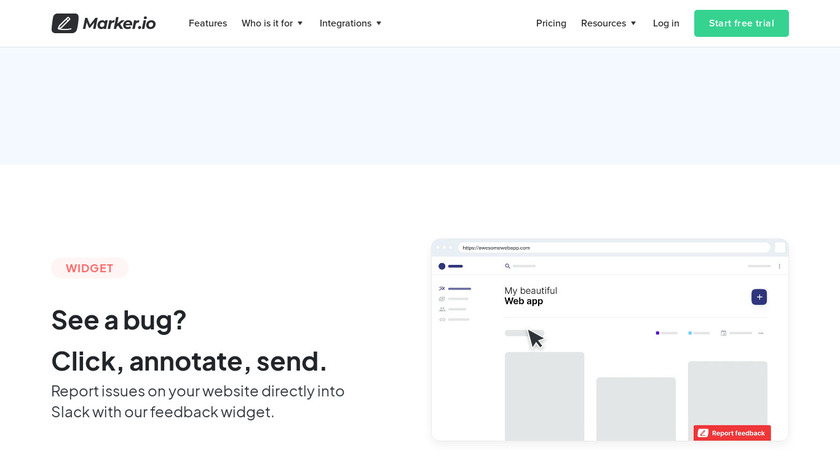Viewport: 840px width, 472px height.
Task: Click the large black cursor arrow graphic
Action: tap(535, 339)
